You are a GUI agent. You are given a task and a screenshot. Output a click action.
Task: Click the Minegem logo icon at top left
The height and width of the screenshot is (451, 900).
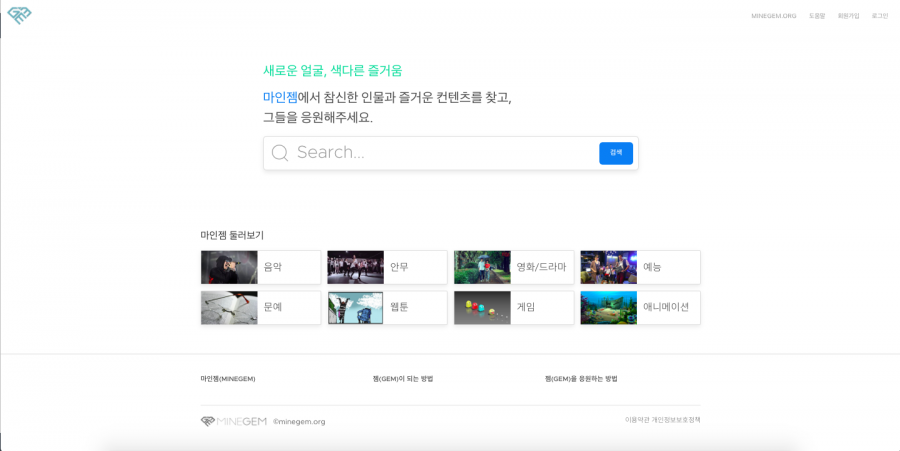coord(20,15)
